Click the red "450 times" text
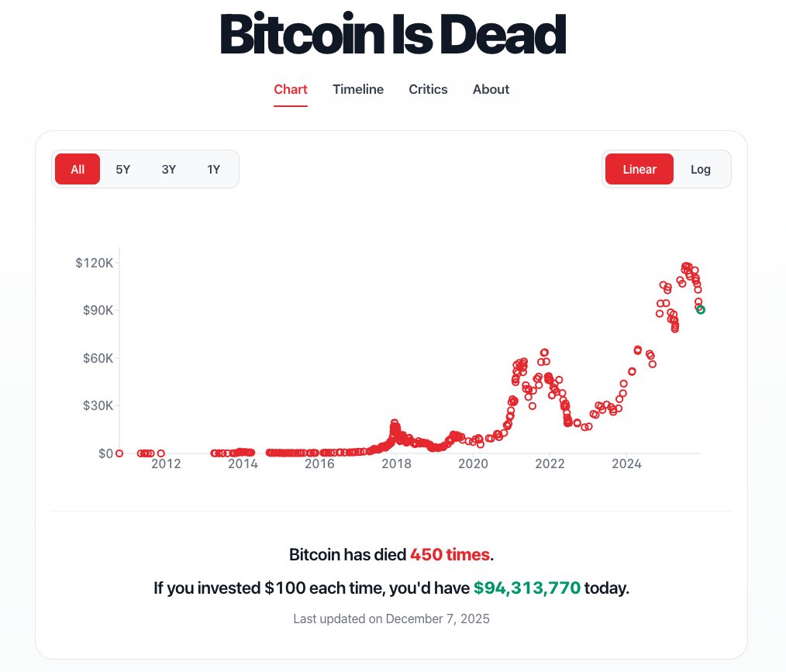 [450, 555]
